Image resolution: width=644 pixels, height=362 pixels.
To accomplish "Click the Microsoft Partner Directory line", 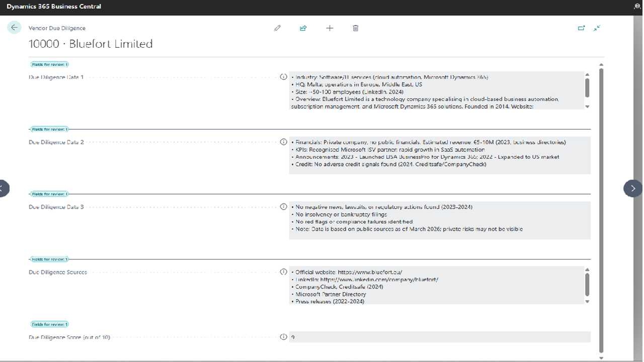I will coord(329,294).
